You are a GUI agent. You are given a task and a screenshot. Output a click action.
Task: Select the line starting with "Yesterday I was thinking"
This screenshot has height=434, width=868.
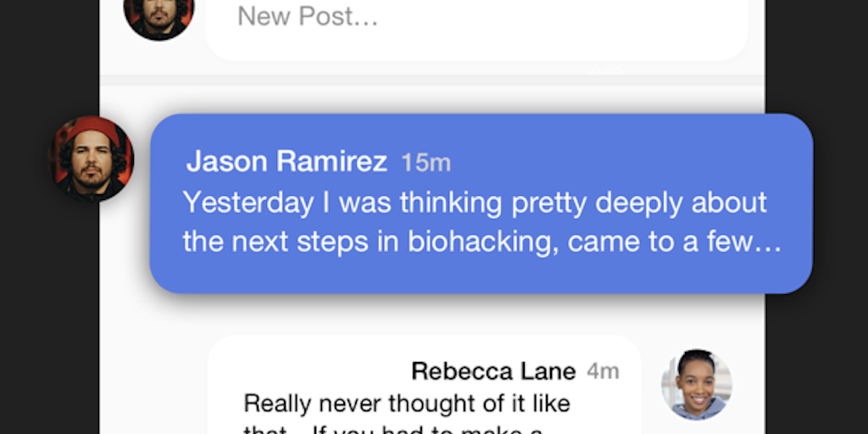coord(475,203)
